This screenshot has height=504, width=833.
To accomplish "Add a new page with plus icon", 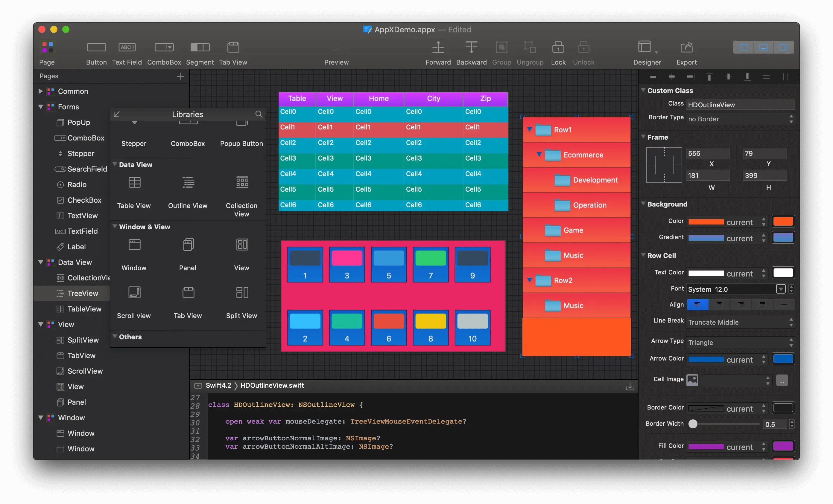I will 180,77.
